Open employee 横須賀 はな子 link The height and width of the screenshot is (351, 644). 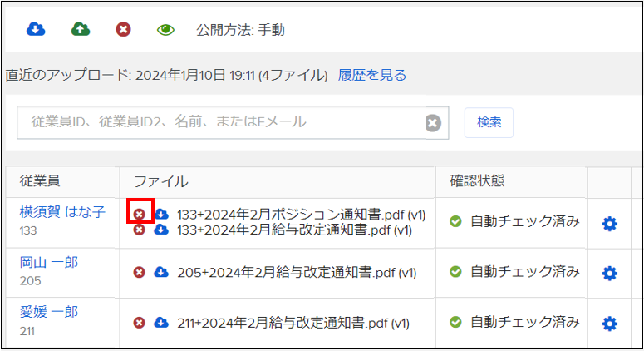tap(62, 212)
